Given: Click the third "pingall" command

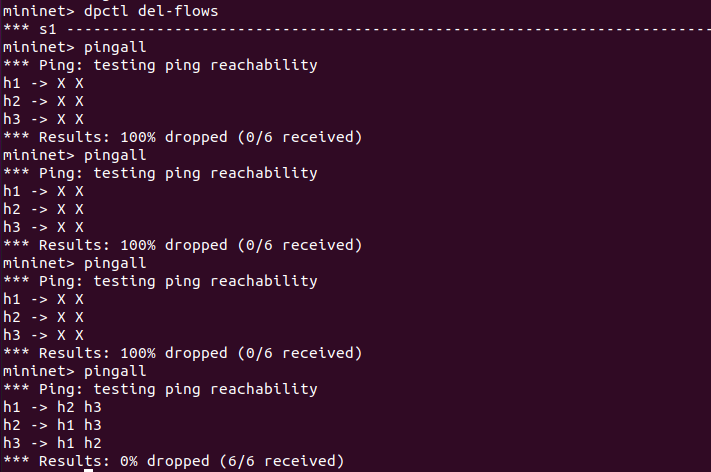Looking at the screenshot, I should click(115, 263).
